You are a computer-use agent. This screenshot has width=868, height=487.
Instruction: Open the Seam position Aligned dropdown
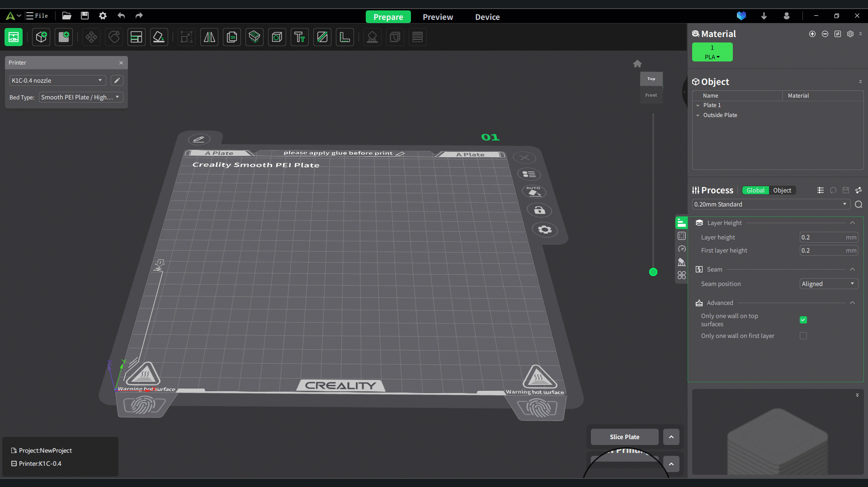(x=828, y=284)
